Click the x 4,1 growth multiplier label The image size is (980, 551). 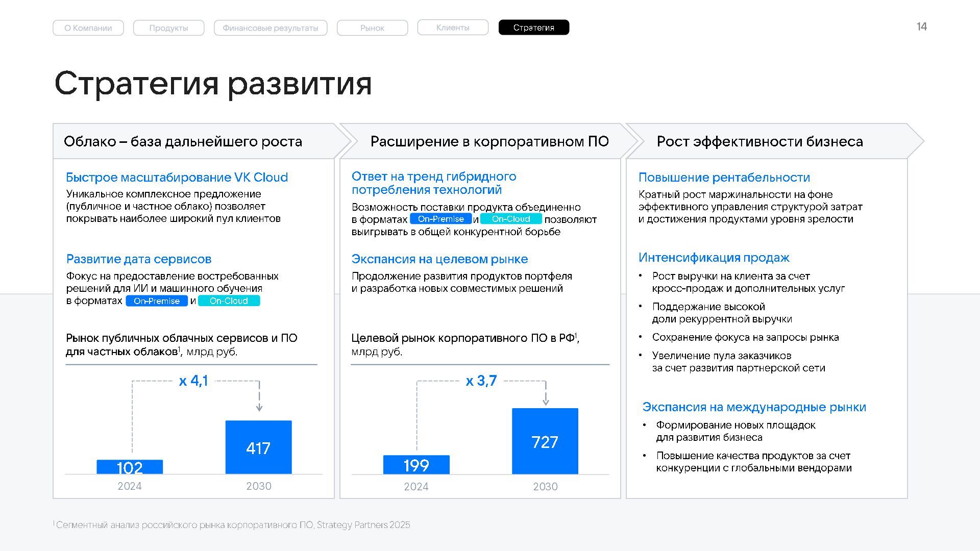click(193, 381)
